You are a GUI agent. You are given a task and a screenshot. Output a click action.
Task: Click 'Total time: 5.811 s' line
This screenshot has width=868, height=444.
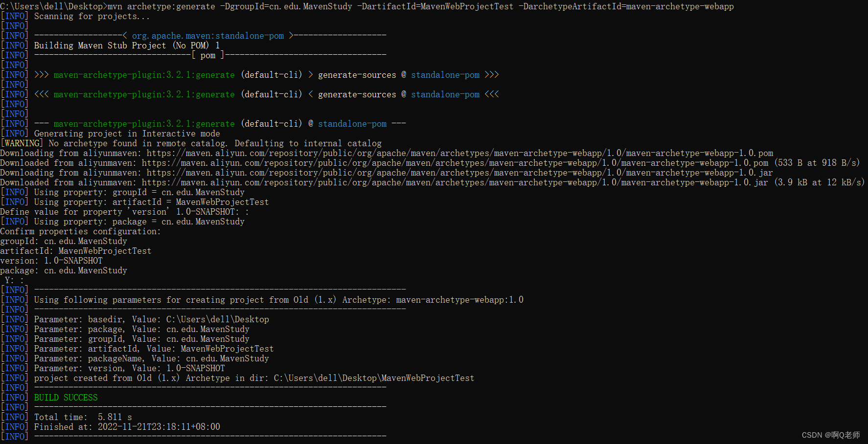click(x=66, y=417)
